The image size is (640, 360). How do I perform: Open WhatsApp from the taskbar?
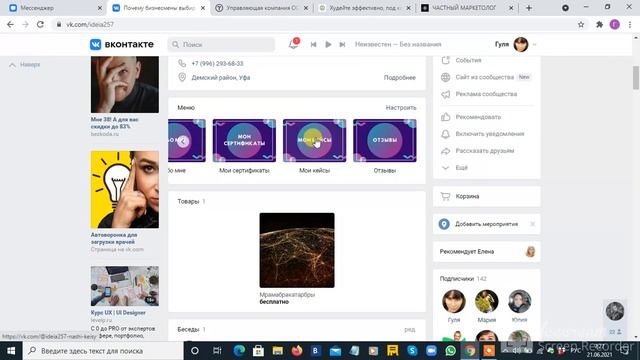pyautogui.click(x=451, y=351)
